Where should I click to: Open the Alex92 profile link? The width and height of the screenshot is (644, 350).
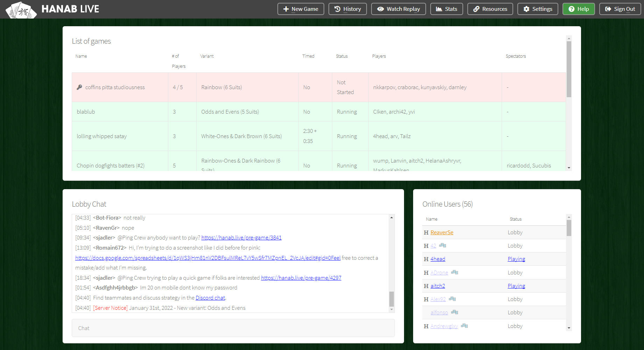coord(438,299)
